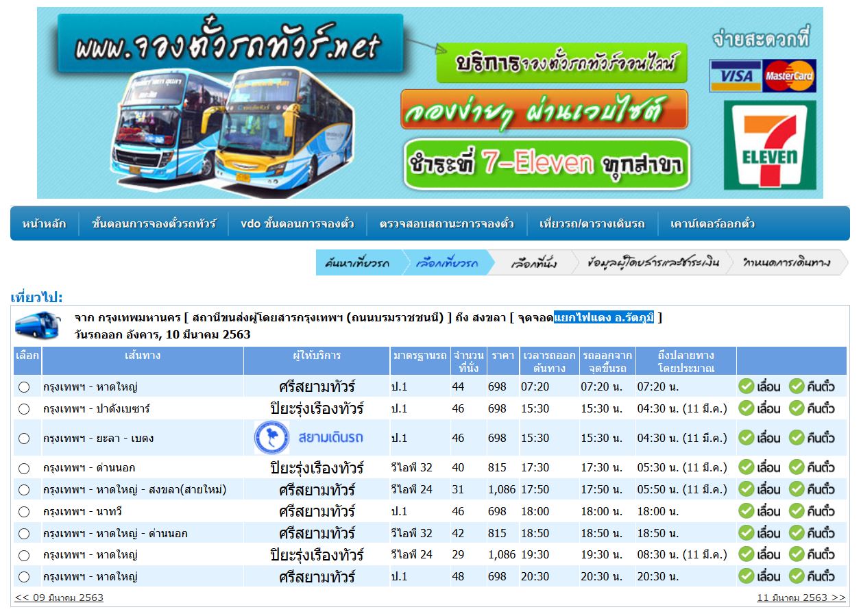Click the green บริการจองตั๋วรถทัวร์ออนไลน์ banner button
Viewport: 861px width, 616px height.
[561, 63]
